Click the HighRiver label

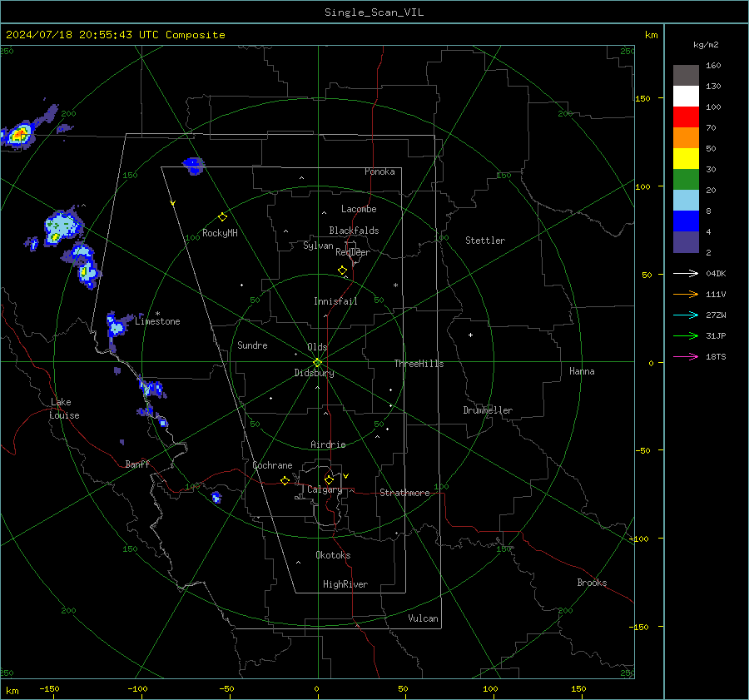(345, 584)
